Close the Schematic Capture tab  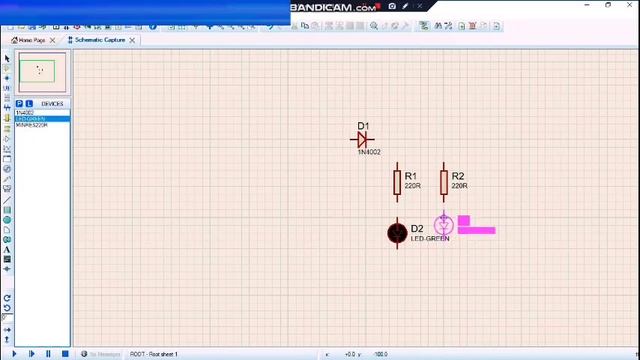(132, 40)
